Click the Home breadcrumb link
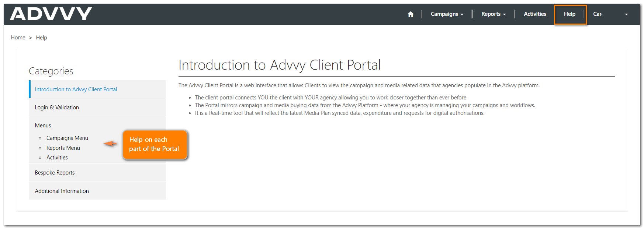The width and height of the screenshot is (644, 229). point(18,38)
